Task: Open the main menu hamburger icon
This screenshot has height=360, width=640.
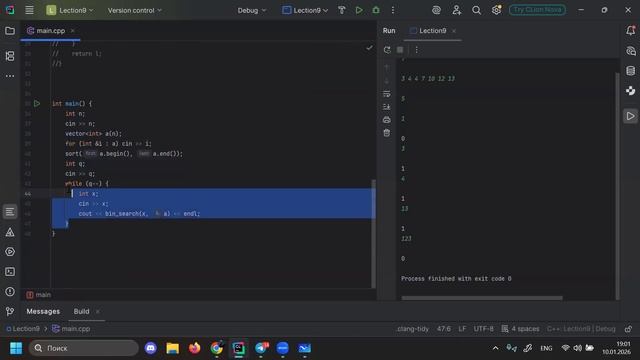Action: (29, 10)
